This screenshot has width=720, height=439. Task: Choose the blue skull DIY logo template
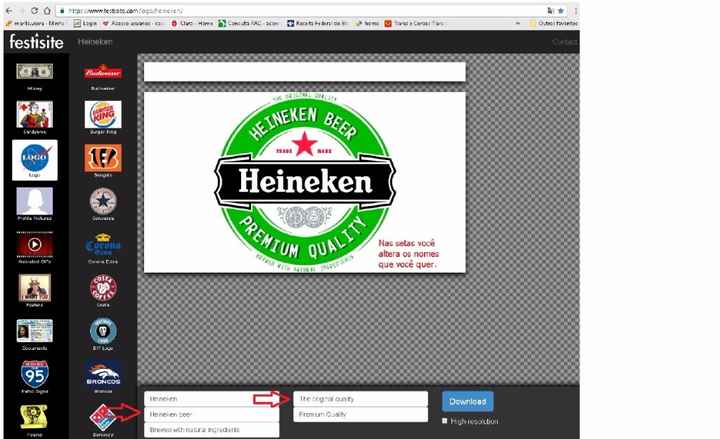point(103,331)
